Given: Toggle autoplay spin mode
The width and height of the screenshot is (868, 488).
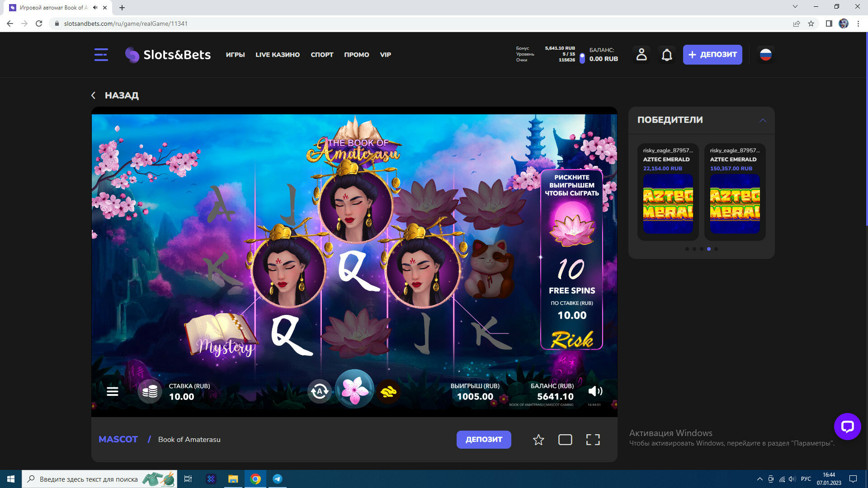Looking at the screenshot, I should pos(320,391).
